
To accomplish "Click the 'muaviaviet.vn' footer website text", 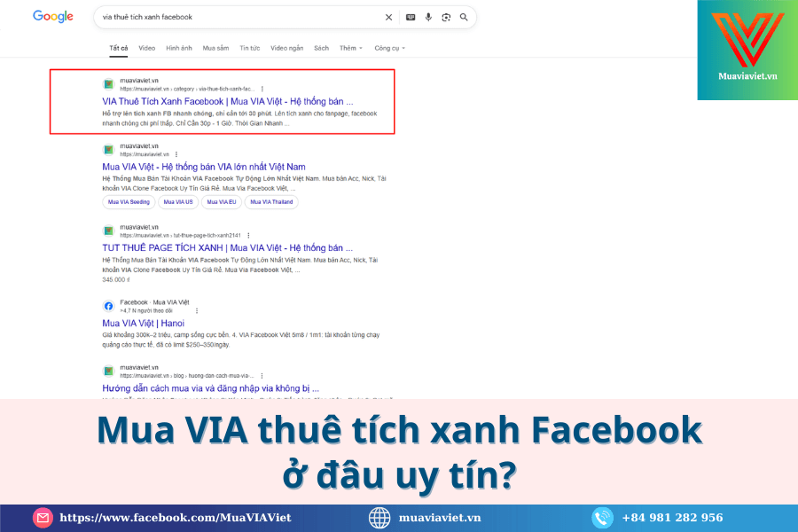I will tap(440, 518).
